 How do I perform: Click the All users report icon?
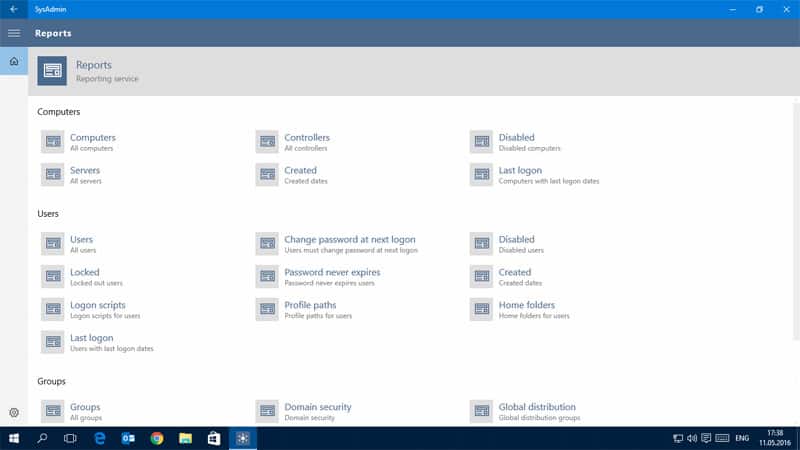[x=53, y=243]
